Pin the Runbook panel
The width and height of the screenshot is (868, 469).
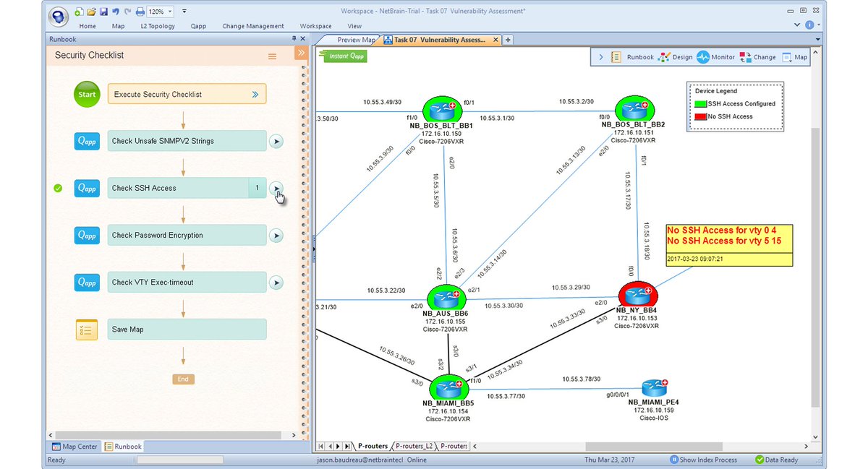(294, 39)
